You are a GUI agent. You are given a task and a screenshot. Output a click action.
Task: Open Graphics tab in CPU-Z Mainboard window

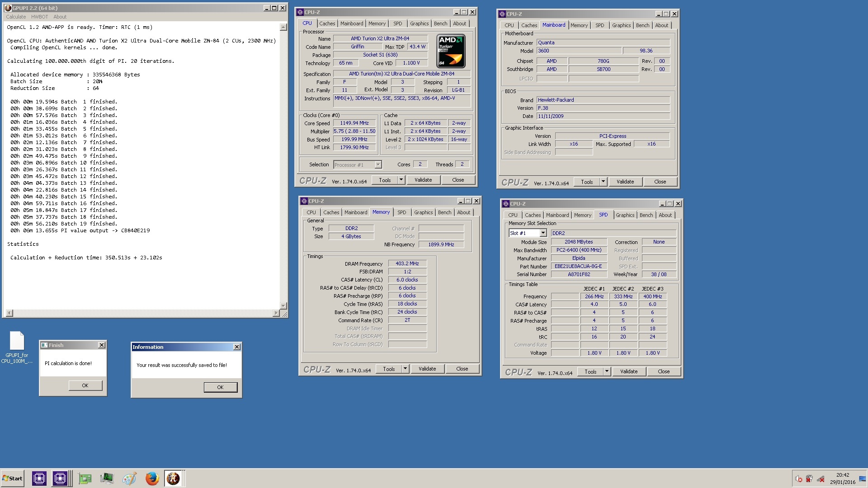(621, 25)
